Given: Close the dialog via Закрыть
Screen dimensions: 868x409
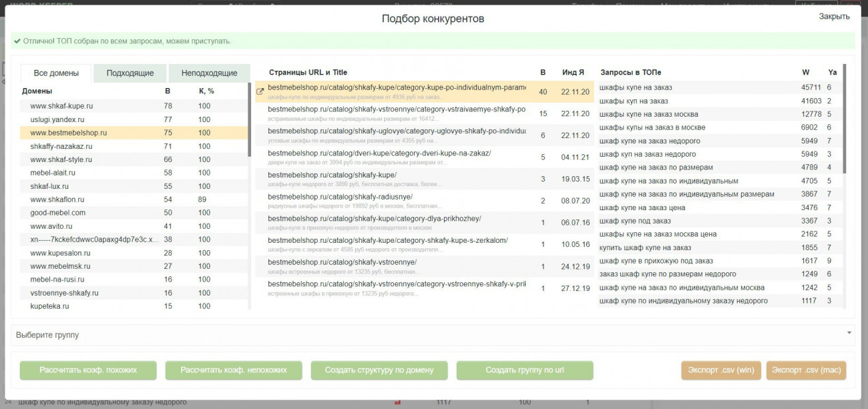Looking at the screenshot, I should [834, 17].
